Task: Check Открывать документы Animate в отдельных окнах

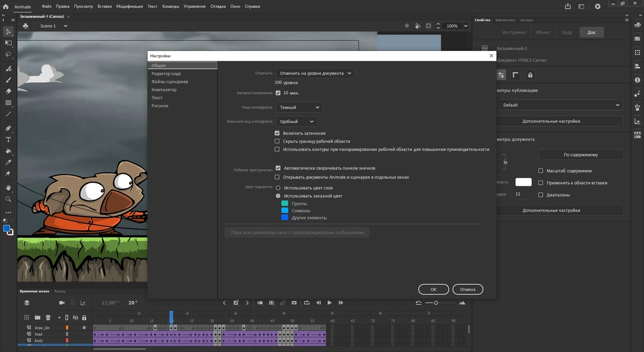Action: click(x=277, y=177)
